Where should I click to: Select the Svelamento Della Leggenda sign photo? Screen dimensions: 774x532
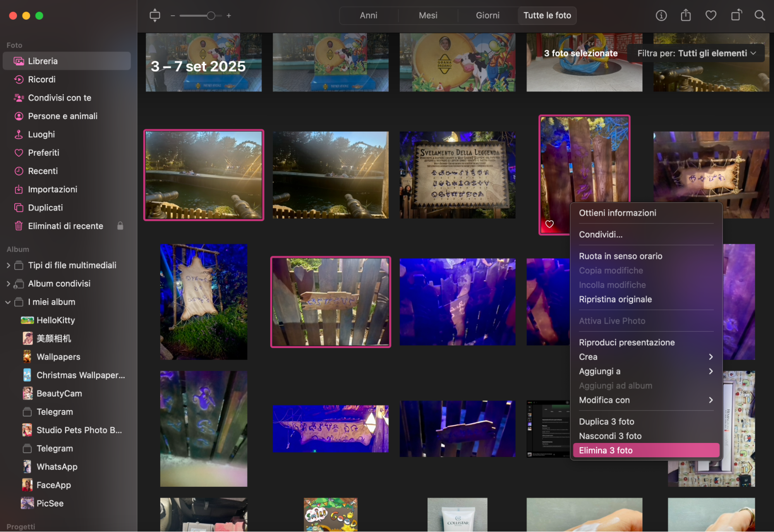[457, 175]
